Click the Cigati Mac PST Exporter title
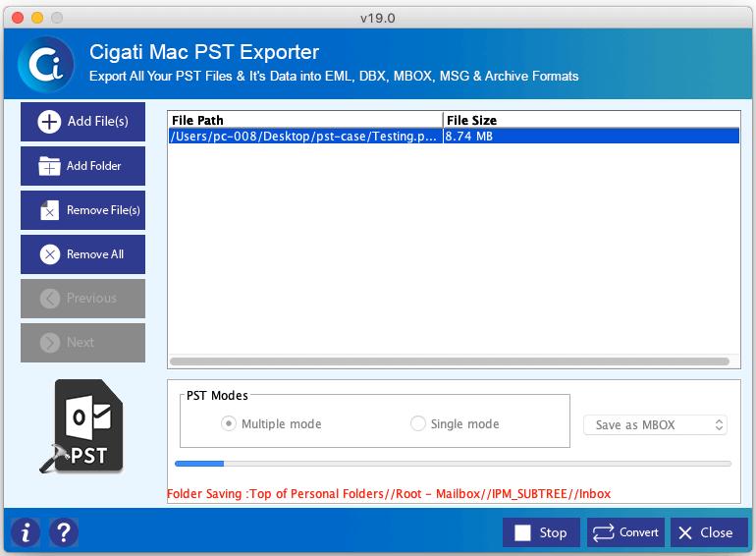This screenshot has width=756, height=556. (204, 53)
